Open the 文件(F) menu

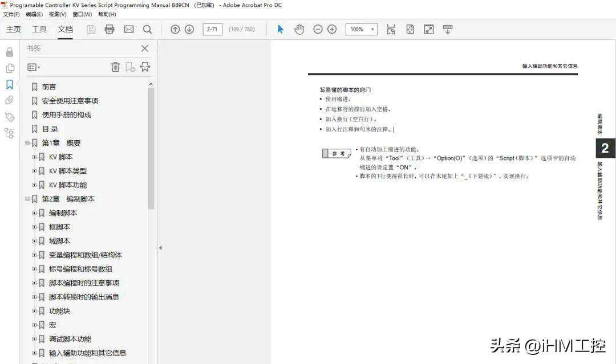[x=11, y=14]
